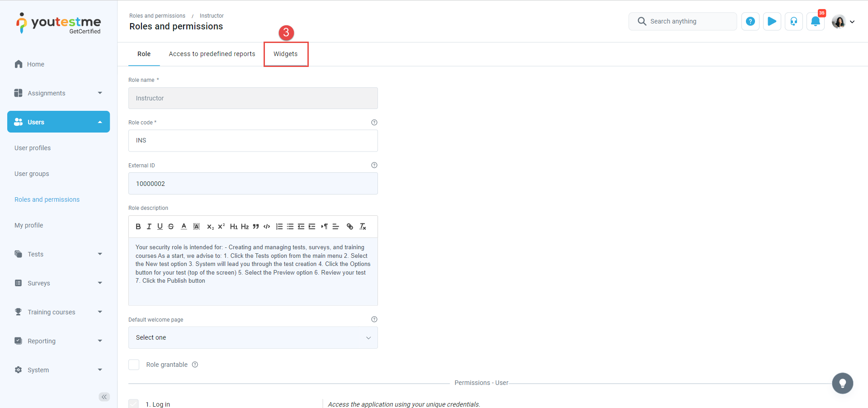Apply strikethrough in role description editor
Image resolution: width=868 pixels, height=408 pixels.
tap(171, 227)
